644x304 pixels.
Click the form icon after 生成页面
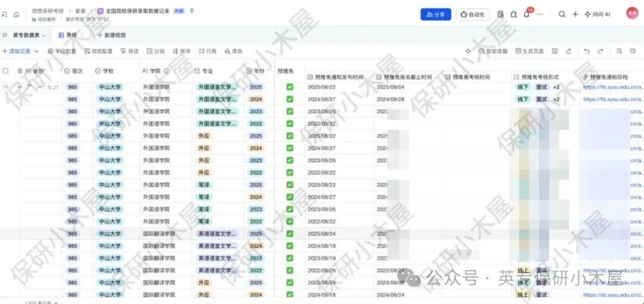(x=555, y=51)
